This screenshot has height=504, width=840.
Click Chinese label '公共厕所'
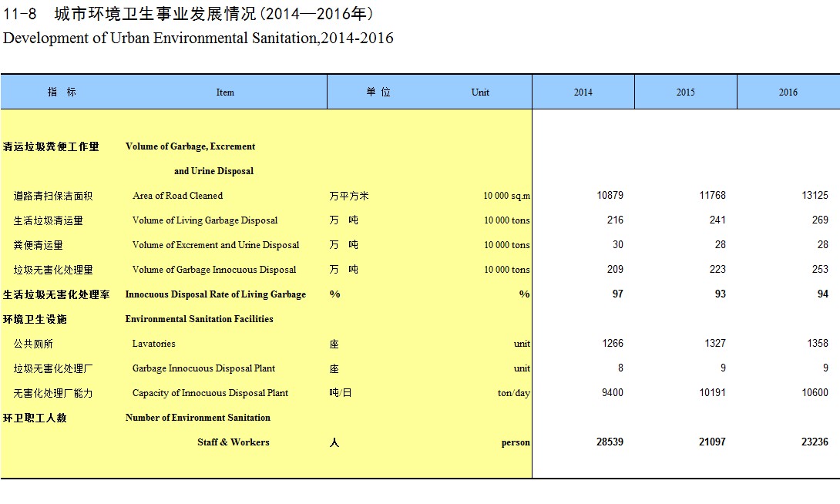coord(33,344)
